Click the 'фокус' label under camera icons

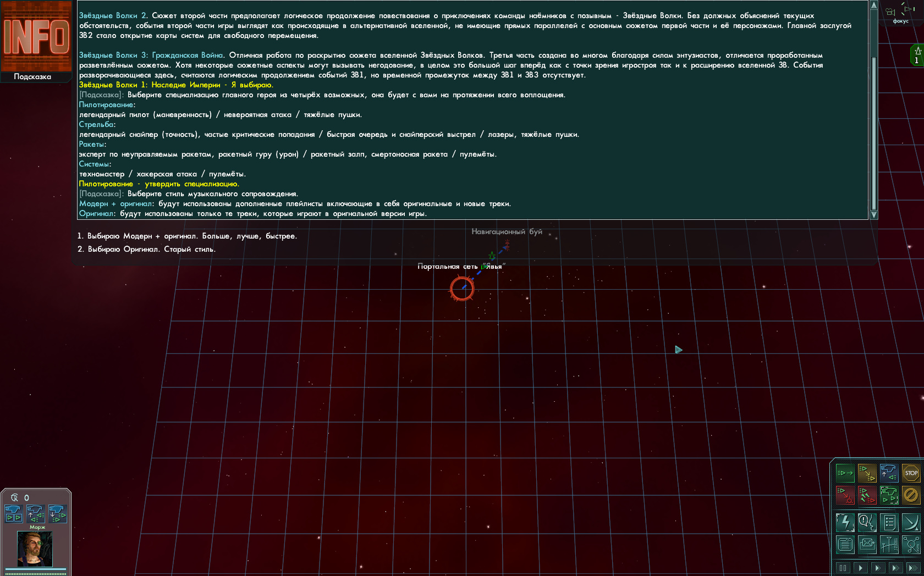click(x=901, y=21)
